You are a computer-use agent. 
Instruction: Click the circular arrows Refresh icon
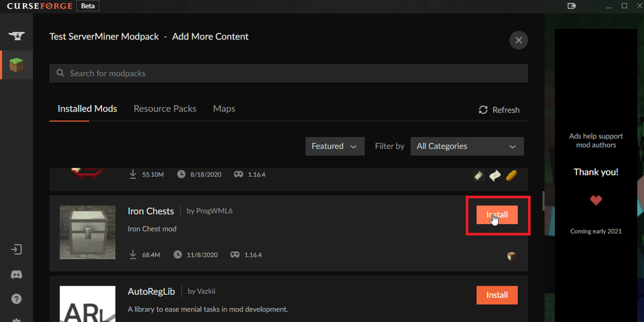coord(483,109)
